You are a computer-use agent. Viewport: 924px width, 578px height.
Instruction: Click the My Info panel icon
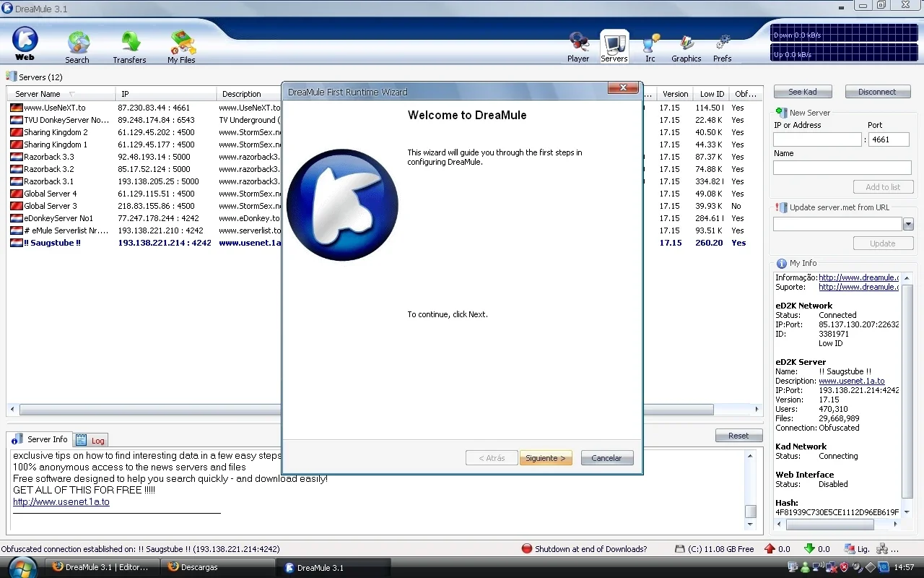[782, 264]
